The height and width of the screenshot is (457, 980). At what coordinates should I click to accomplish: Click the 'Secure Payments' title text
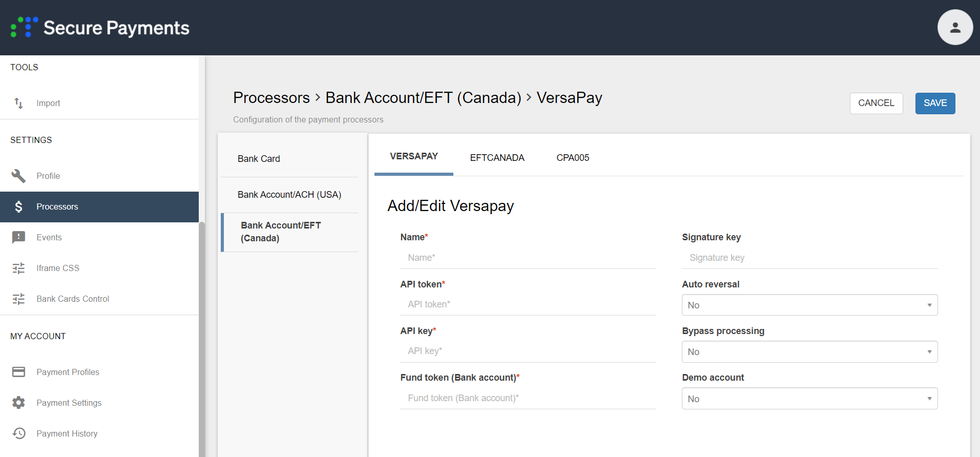[x=116, y=28]
